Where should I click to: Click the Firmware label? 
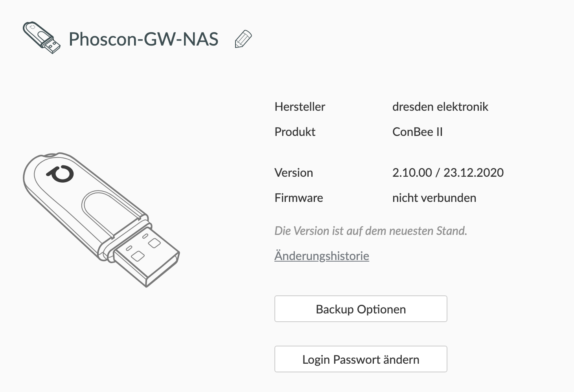(x=298, y=198)
